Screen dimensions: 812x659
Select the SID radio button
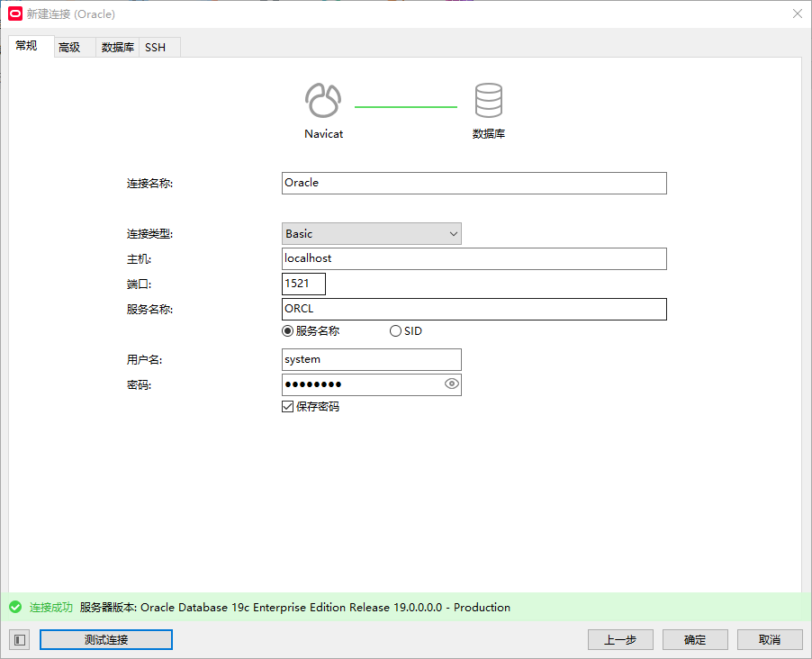click(x=395, y=331)
